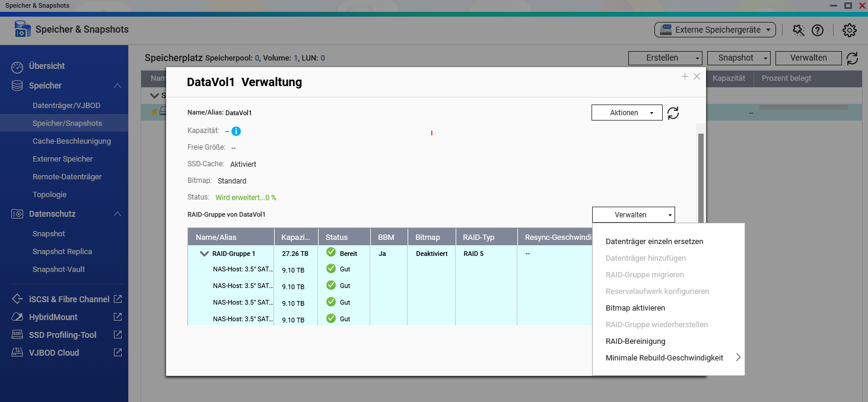Click the wand tools icon in header
The height and width of the screenshot is (402, 868).
(799, 30)
